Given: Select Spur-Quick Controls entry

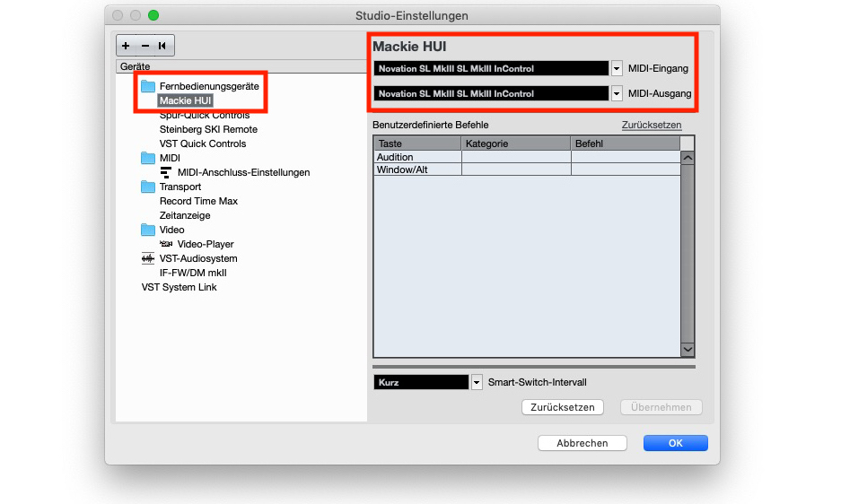Looking at the screenshot, I should coord(205,116).
